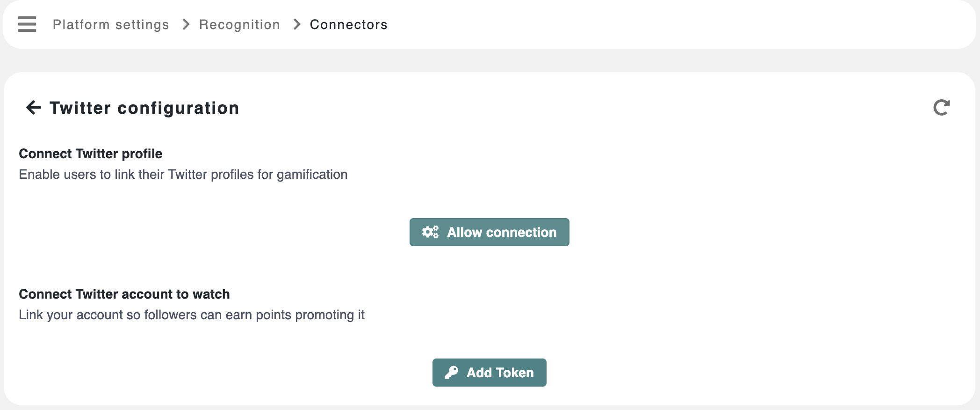Go to Platform settings breadcrumb
This screenshot has width=980, height=410.
pos(111,24)
